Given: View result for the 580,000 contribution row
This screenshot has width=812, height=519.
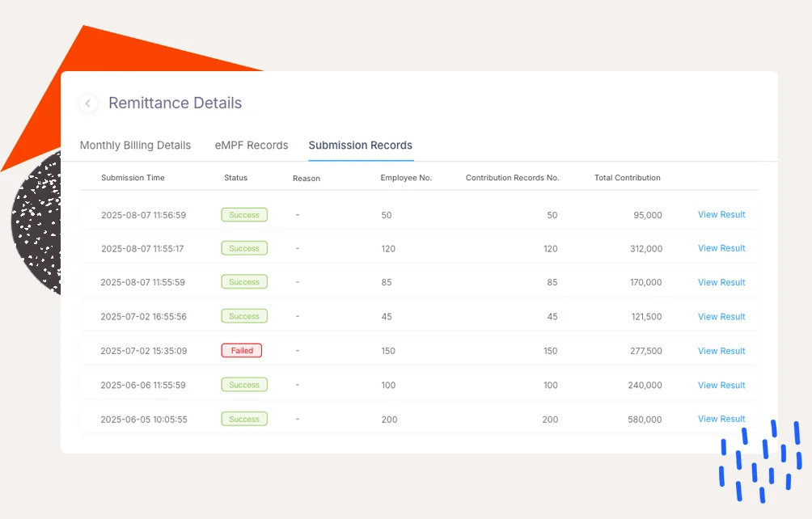Looking at the screenshot, I should pyautogui.click(x=721, y=419).
